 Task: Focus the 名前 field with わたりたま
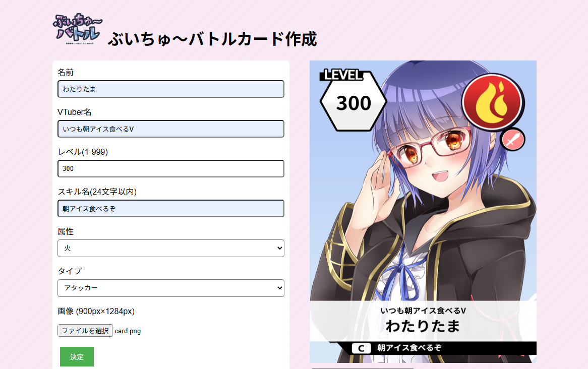click(170, 89)
